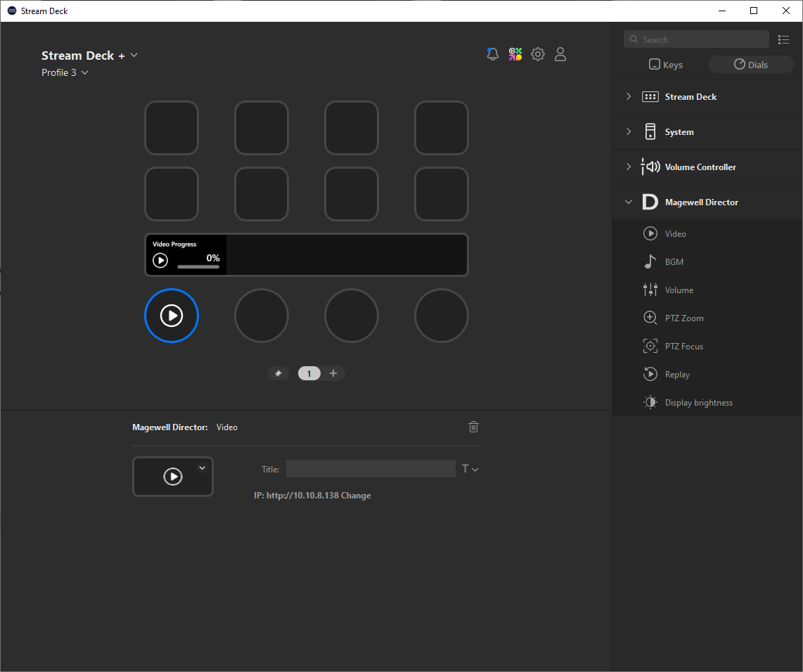
Task: Pin the current page with the pin icon
Action: pyautogui.click(x=278, y=374)
